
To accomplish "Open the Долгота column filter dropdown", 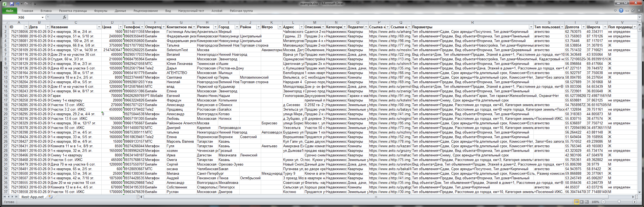I will click(x=583, y=27).
